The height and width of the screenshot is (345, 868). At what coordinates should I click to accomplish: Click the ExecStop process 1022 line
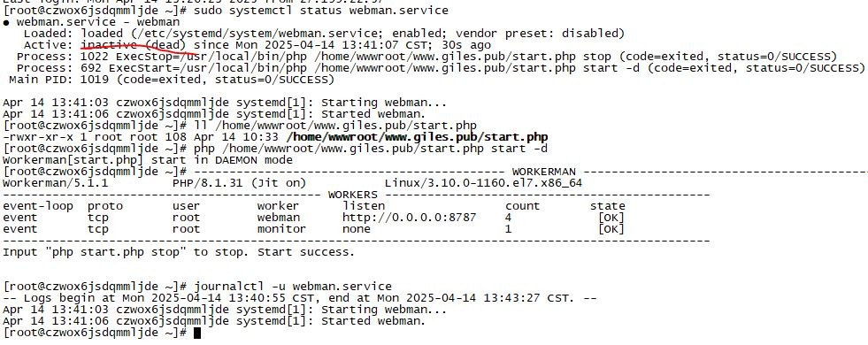[426, 57]
